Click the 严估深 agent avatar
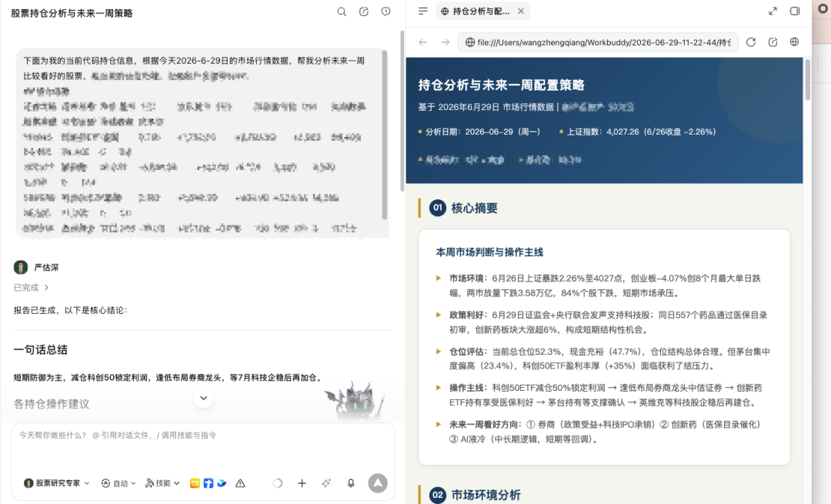 (21, 268)
